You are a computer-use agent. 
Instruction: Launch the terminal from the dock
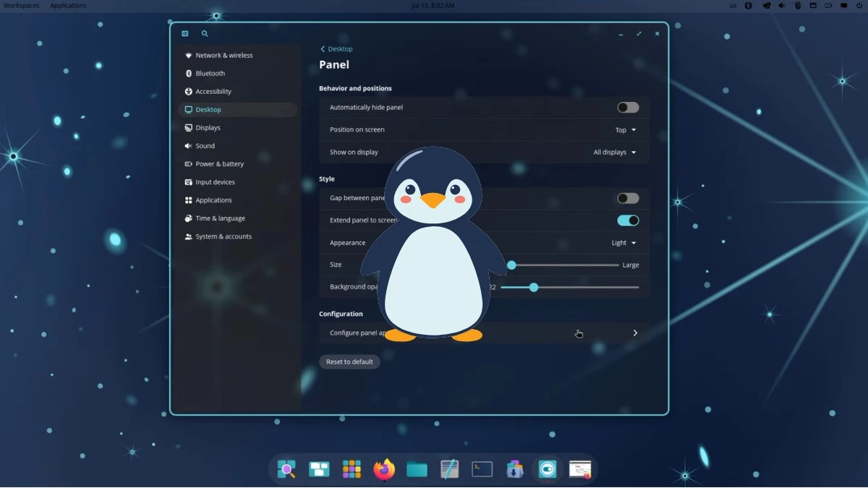pyautogui.click(x=482, y=469)
